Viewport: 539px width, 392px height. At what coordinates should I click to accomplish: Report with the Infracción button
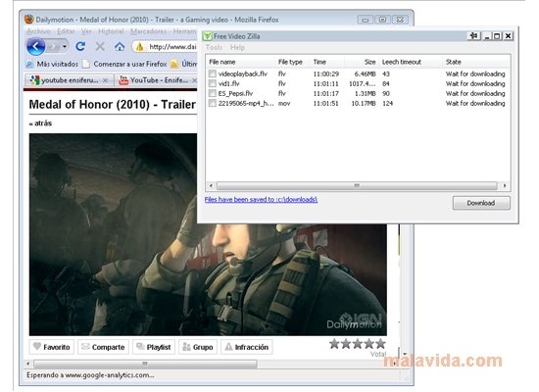coord(247,347)
